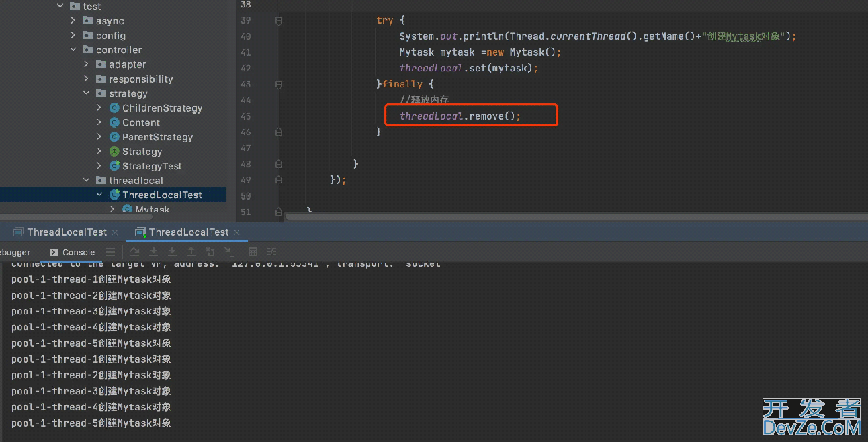Click the 'Connected to the target VM' console line
The height and width of the screenshot is (442, 868).
(x=226, y=265)
